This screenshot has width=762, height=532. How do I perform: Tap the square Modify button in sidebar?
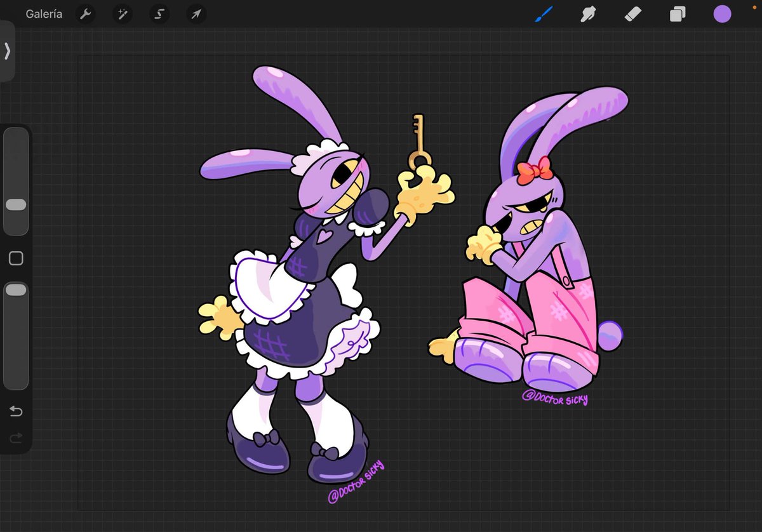(x=16, y=258)
